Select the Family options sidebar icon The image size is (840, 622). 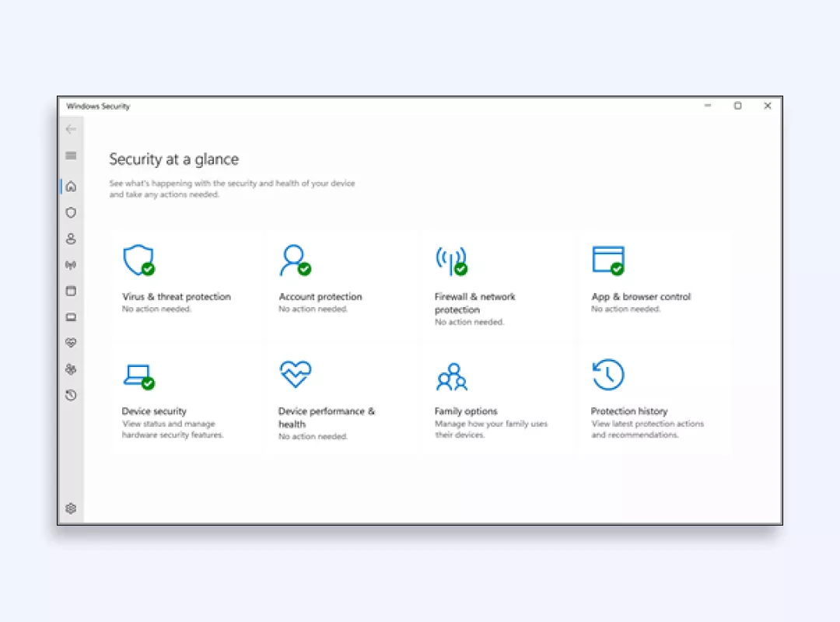coord(71,369)
